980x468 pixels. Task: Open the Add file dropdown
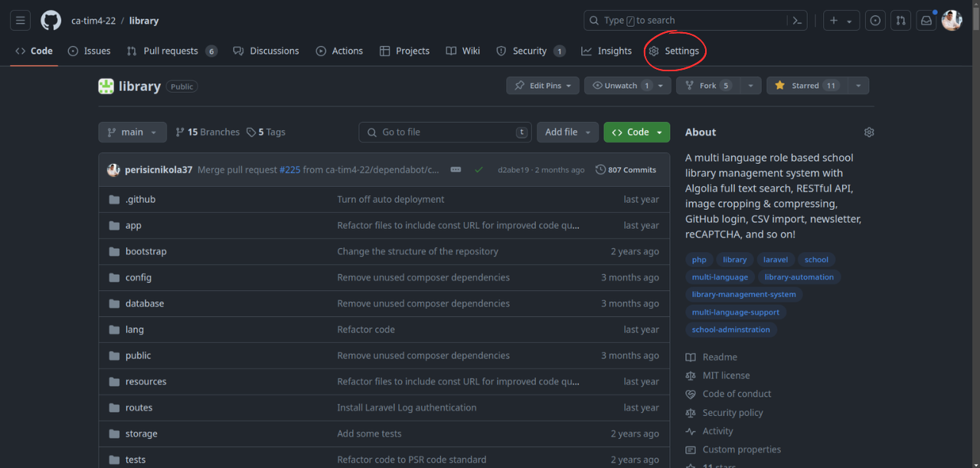(567, 132)
